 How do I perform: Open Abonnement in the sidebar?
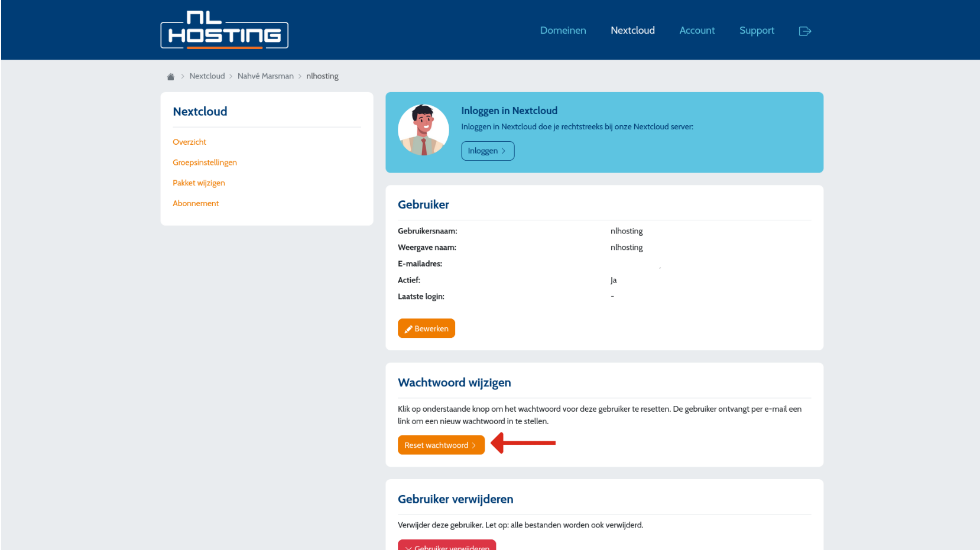196,203
